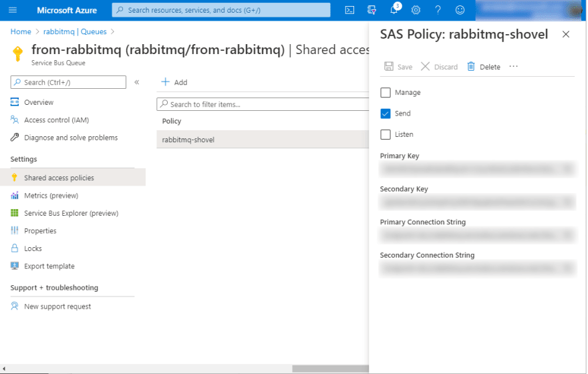The image size is (588, 374).
Task: Click the Discard label in SAS Policy
Action: (446, 67)
